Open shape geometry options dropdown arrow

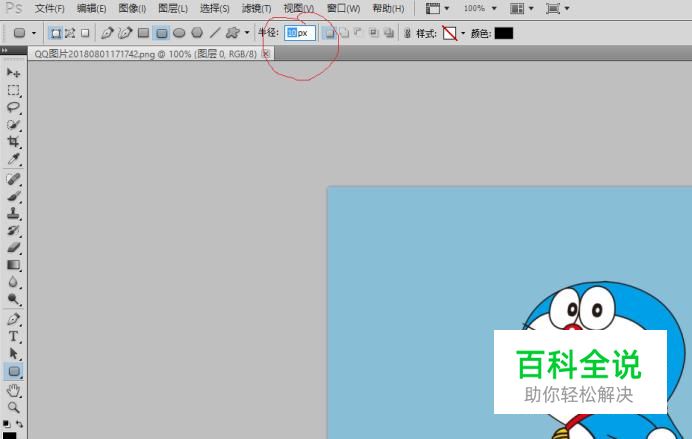point(247,33)
